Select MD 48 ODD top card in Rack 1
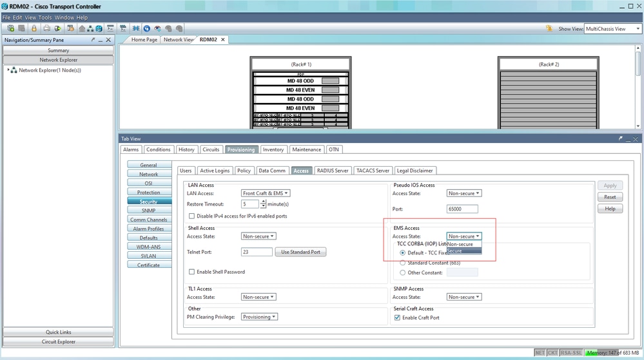Viewport: 644px width, 360px height. [x=300, y=81]
